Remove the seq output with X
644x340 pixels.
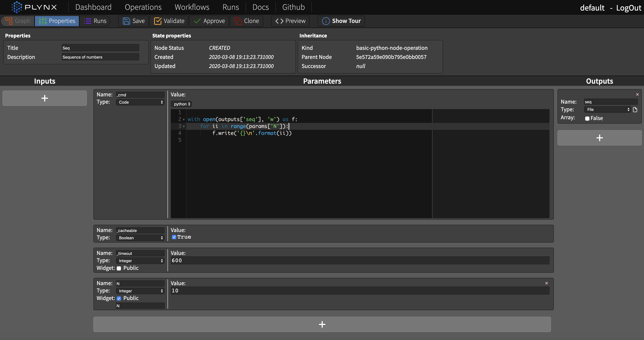click(x=637, y=94)
